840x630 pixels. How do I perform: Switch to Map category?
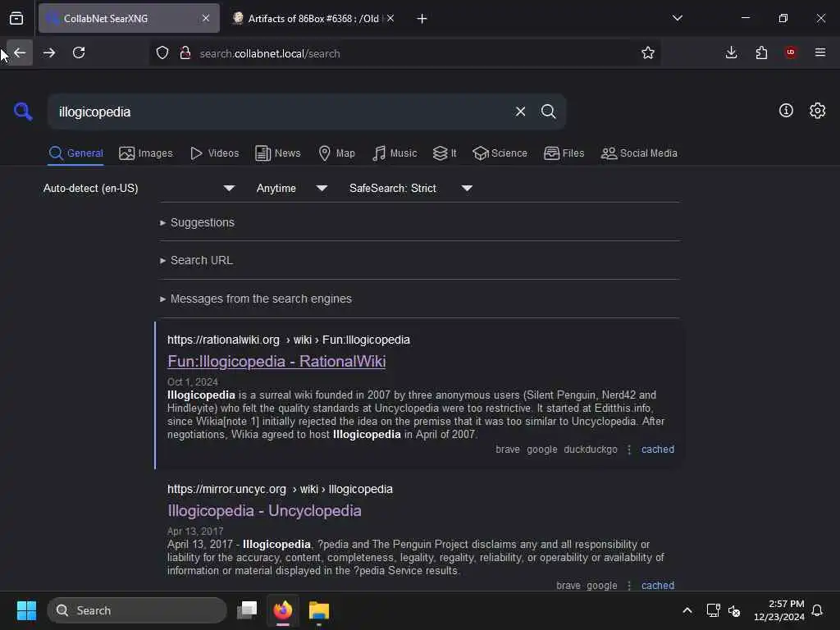336,153
